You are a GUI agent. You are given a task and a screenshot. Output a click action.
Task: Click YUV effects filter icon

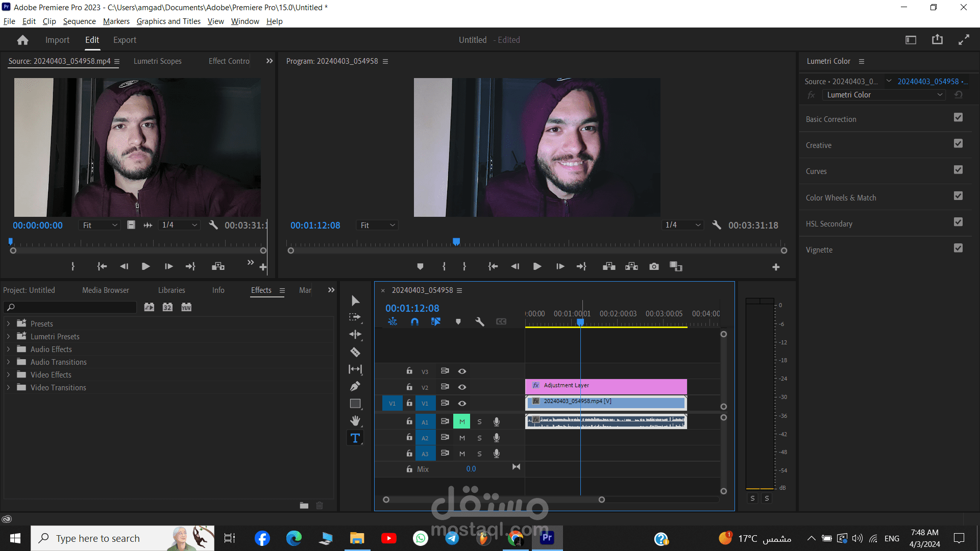pos(186,307)
